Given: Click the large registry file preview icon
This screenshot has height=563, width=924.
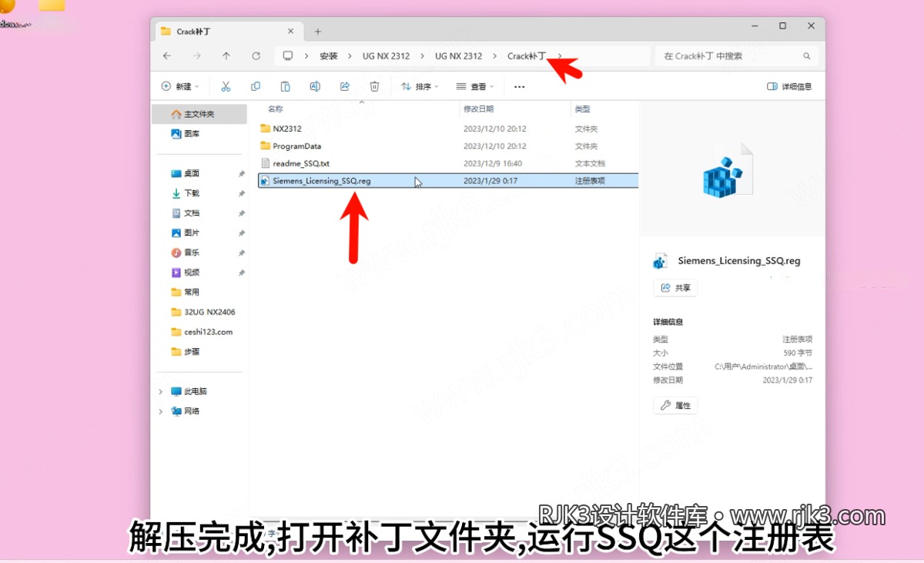Looking at the screenshot, I should (726, 171).
